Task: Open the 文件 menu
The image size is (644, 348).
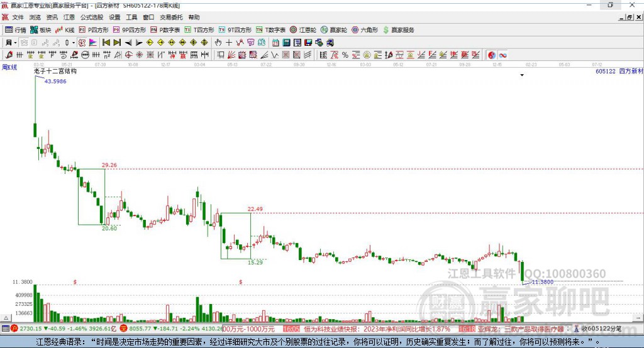Action: 18,17
